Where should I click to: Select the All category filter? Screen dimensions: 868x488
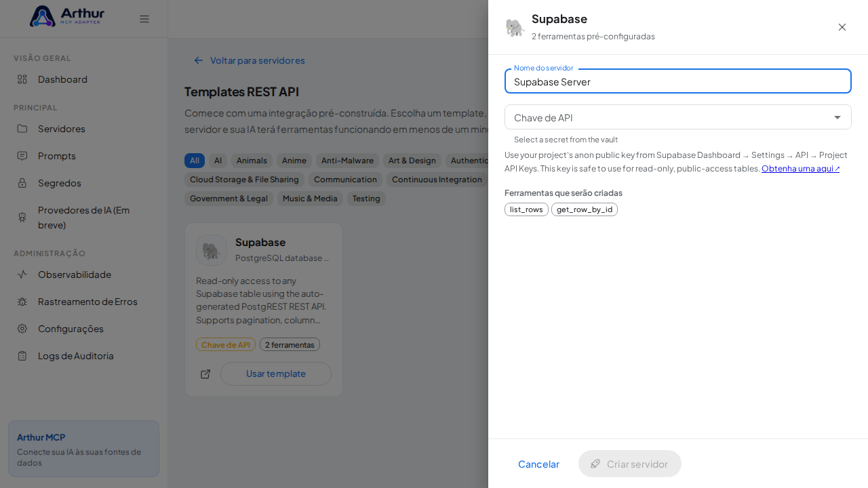click(x=195, y=161)
